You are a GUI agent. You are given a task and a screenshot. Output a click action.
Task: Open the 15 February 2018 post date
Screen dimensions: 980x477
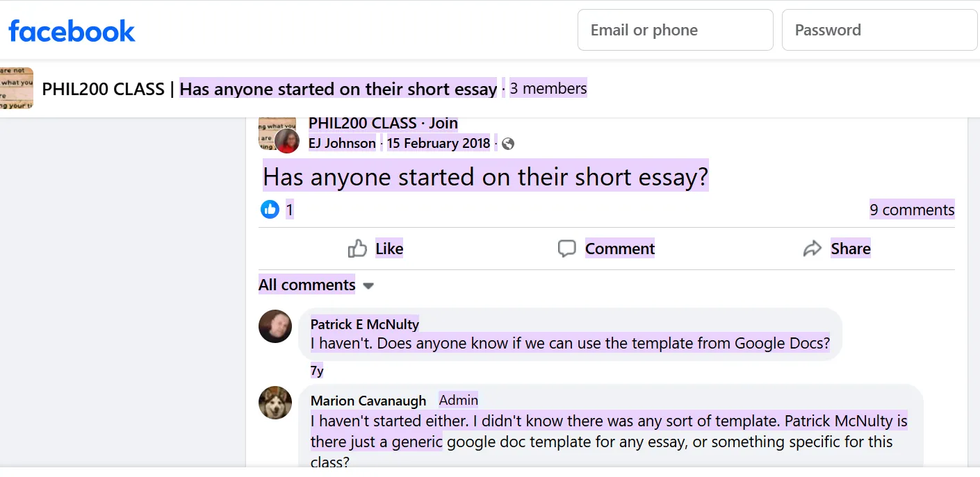pyautogui.click(x=438, y=144)
